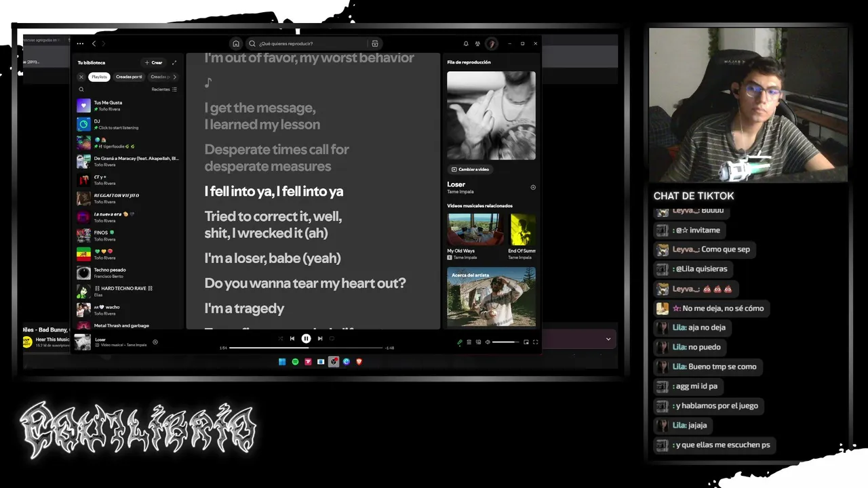Viewport: 868px width, 488px height.
Task: Search within your library
Action: click(81, 89)
